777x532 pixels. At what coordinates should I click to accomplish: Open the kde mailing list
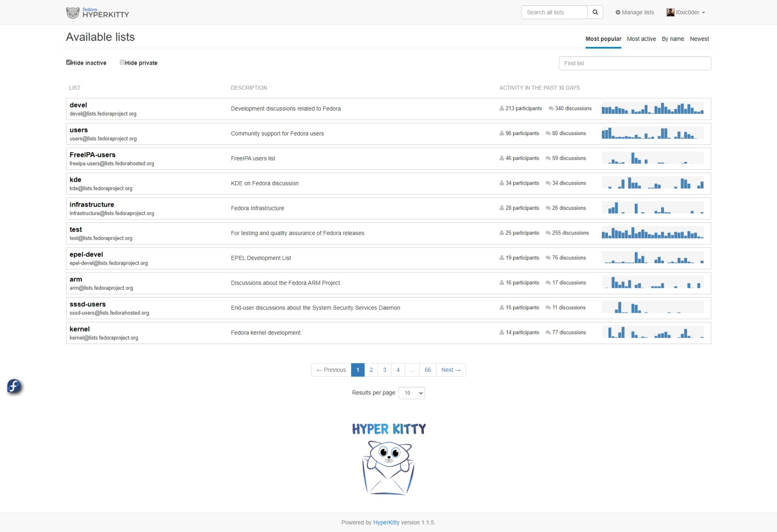(75, 180)
